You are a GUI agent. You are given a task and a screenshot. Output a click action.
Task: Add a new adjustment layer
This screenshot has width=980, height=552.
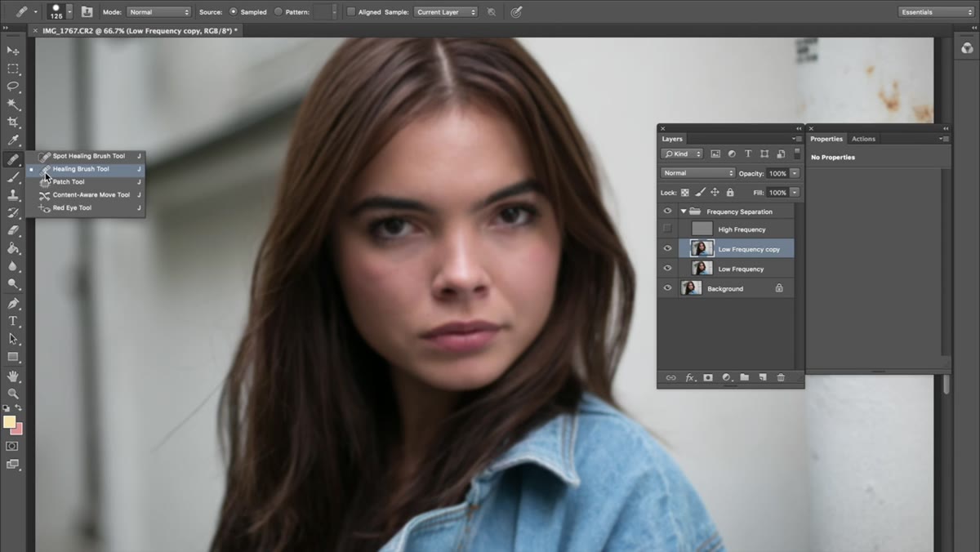click(x=726, y=377)
